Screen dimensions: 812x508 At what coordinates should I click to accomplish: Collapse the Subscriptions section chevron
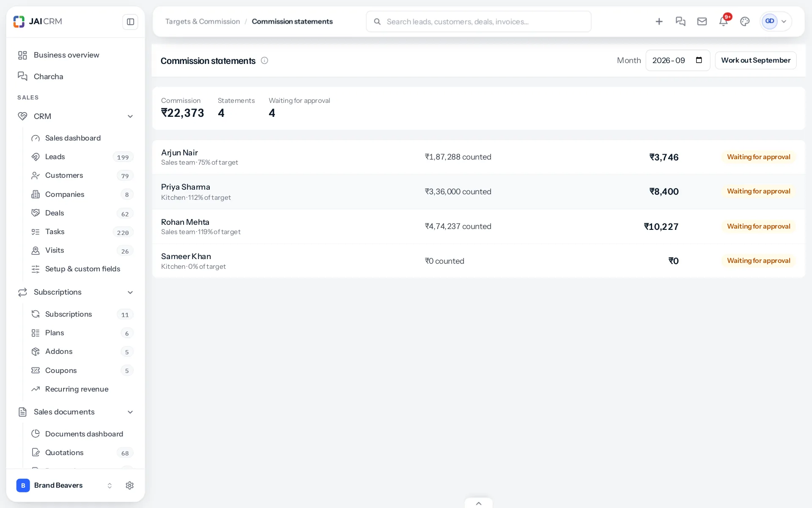[130, 292]
